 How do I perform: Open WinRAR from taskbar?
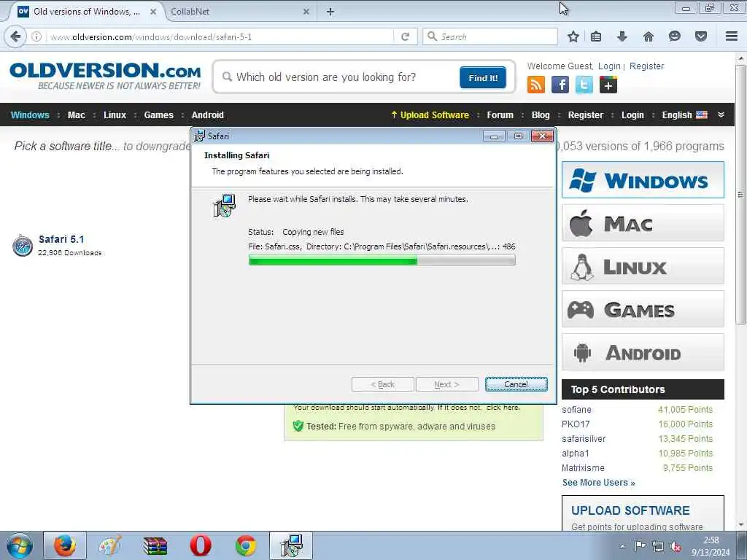coord(155,545)
